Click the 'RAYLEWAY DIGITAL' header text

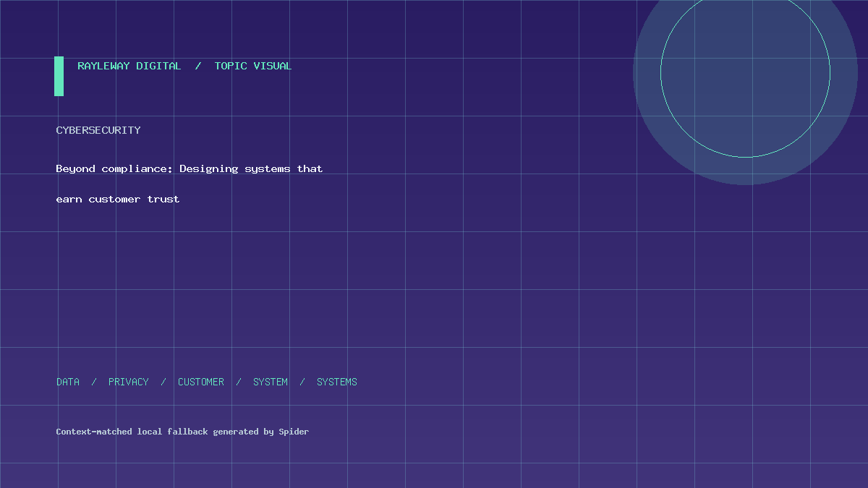(x=129, y=66)
